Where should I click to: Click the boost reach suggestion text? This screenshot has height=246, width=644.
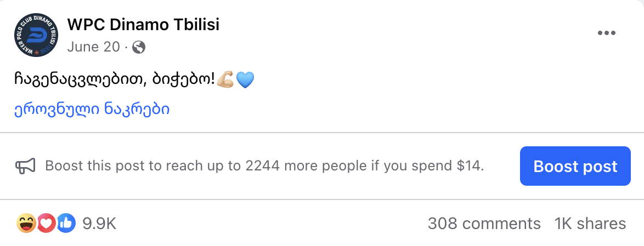click(x=264, y=165)
